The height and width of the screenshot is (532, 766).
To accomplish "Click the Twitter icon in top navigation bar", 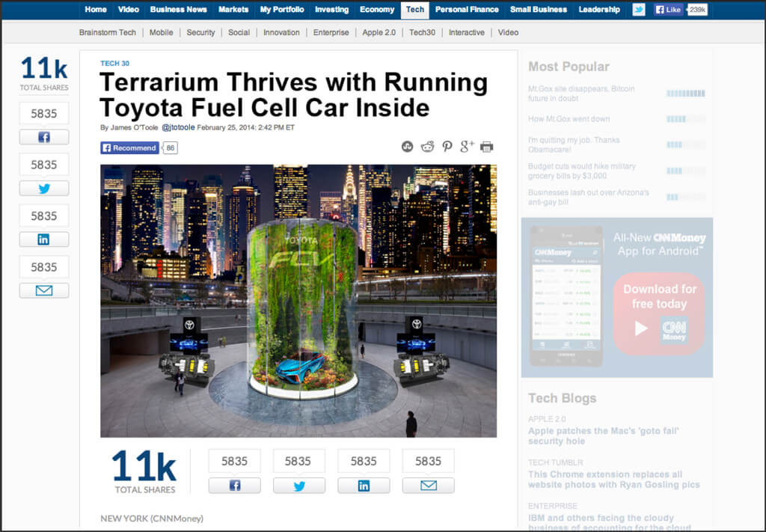I will click(x=639, y=9).
